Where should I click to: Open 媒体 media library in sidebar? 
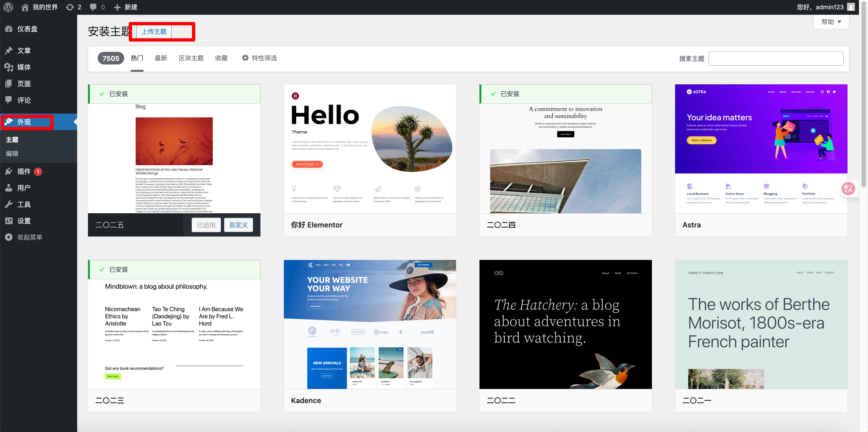[24, 67]
